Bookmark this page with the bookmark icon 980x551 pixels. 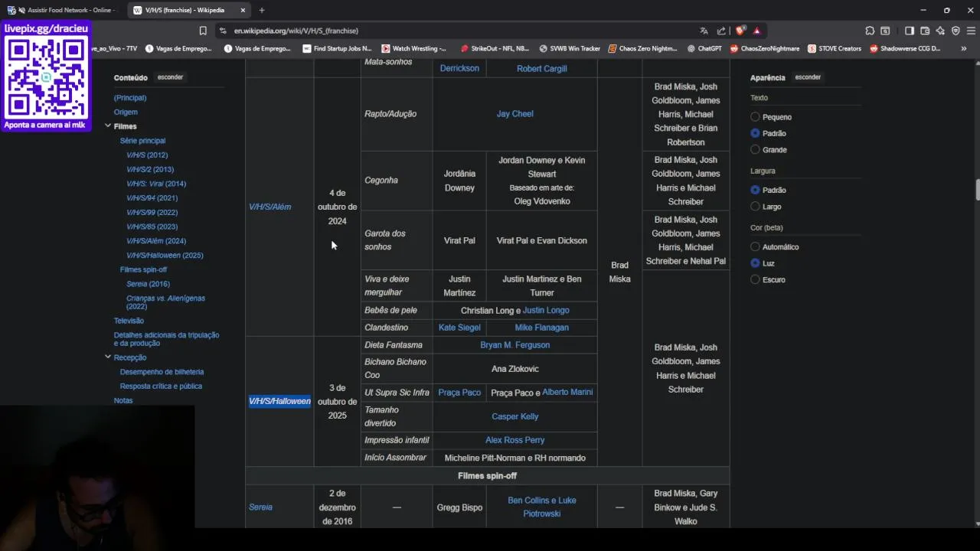[203, 31]
